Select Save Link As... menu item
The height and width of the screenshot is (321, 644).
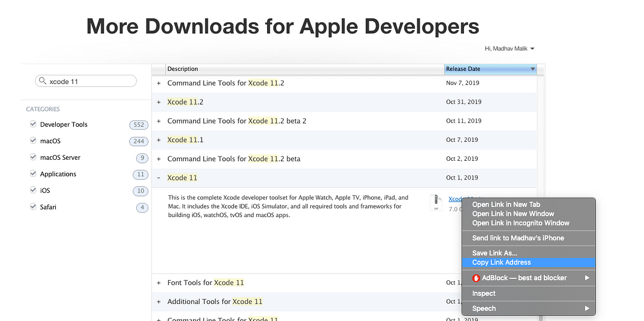pos(528,253)
